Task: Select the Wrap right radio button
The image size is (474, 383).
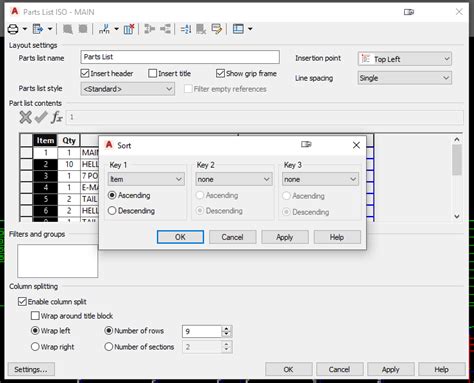Action: pyautogui.click(x=35, y=347)
